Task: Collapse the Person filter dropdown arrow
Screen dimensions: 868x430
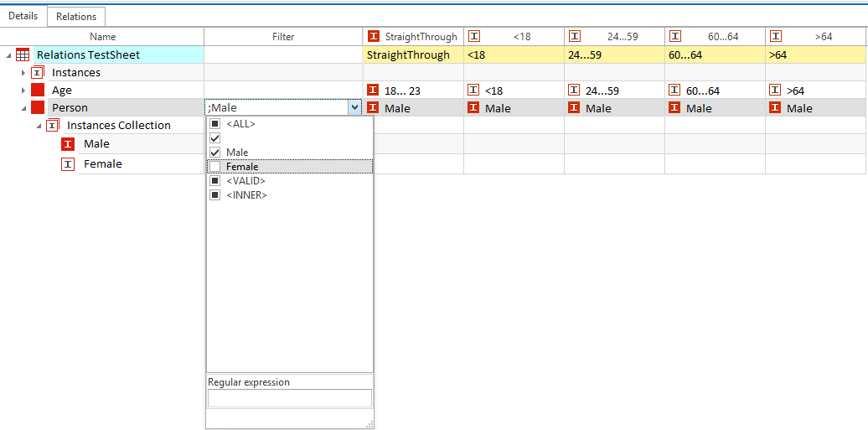Action: (355, 108)
